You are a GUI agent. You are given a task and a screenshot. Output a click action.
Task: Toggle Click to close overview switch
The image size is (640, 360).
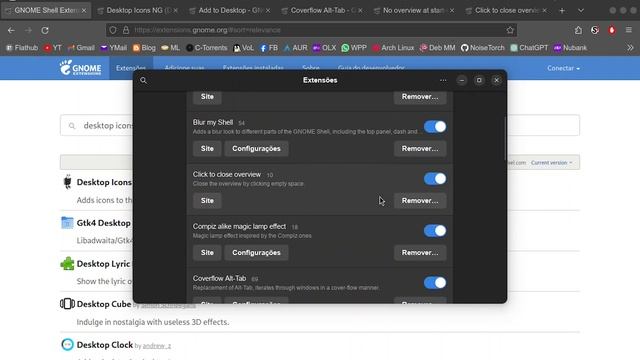tap(435, 179)
